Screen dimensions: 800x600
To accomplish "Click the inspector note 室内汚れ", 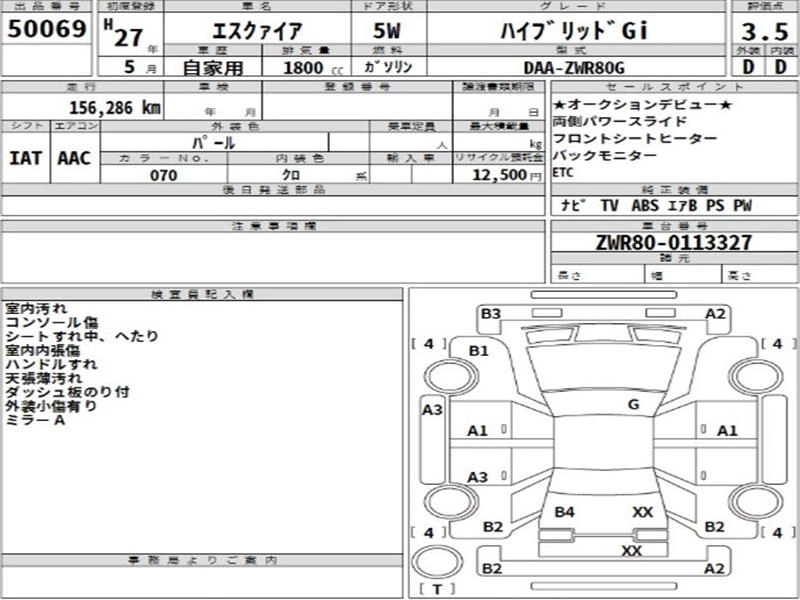I will [36, 309].
